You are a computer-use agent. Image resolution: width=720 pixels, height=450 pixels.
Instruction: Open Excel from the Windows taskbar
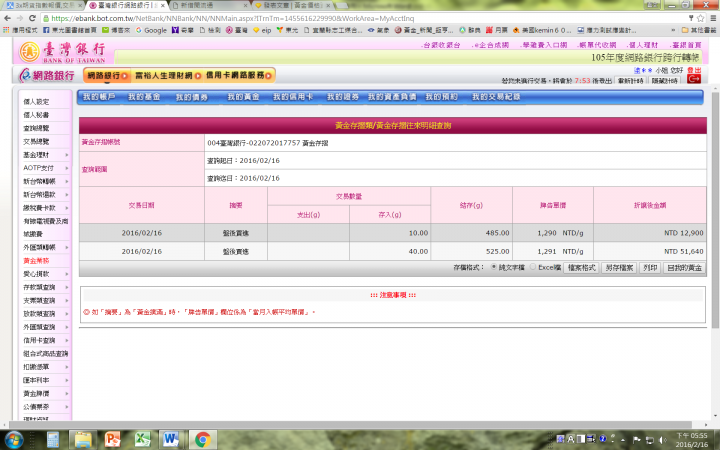point(143,438)
